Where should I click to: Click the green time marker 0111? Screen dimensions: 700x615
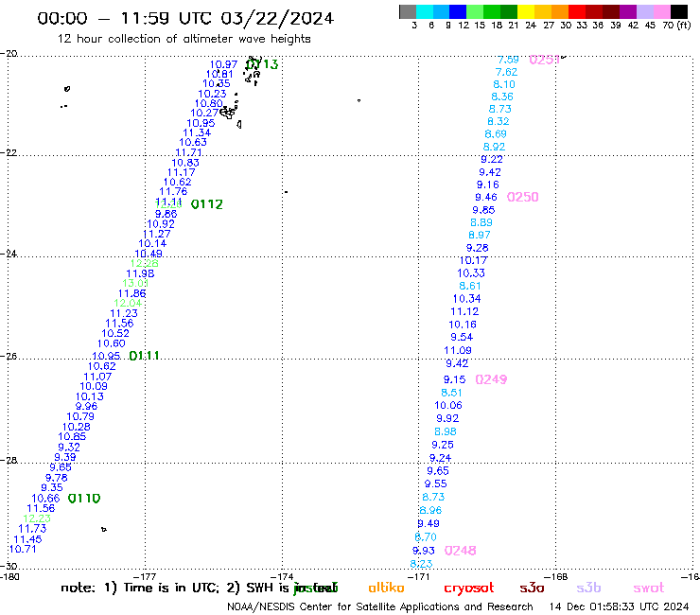pos(144,356)
